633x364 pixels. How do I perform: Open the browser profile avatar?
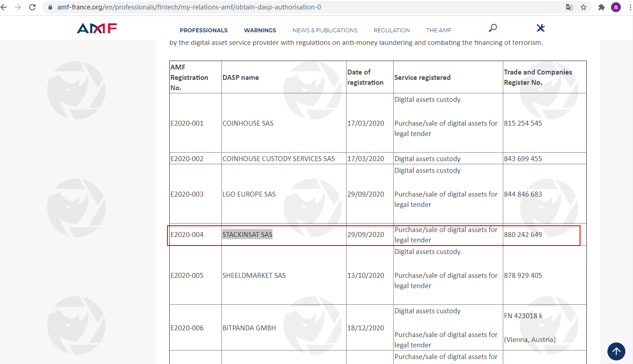(x=616, y=7)
